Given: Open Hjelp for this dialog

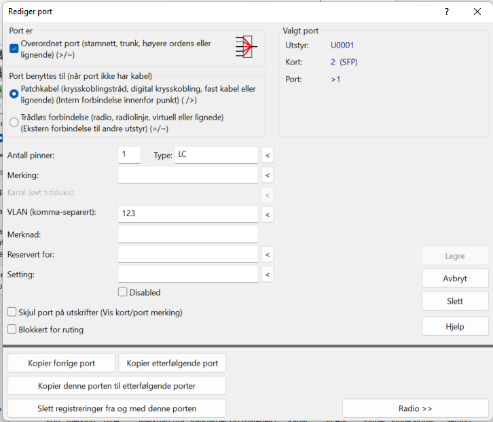Looking at the screenshot, I should click(455, 326).
